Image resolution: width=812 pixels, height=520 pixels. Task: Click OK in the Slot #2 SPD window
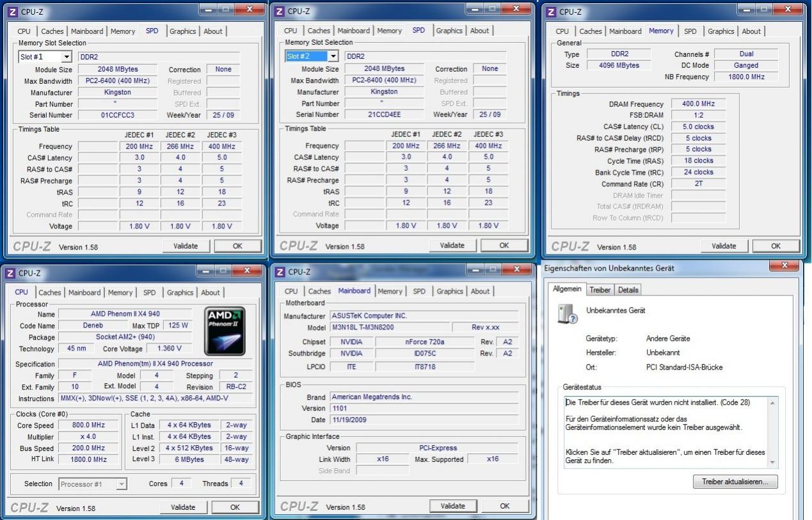tap(504, 245)
